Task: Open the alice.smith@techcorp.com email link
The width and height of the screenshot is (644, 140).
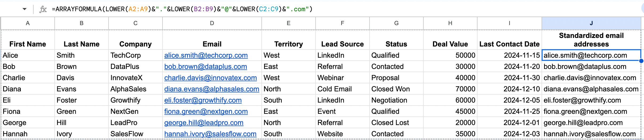Action: (206, 55)
